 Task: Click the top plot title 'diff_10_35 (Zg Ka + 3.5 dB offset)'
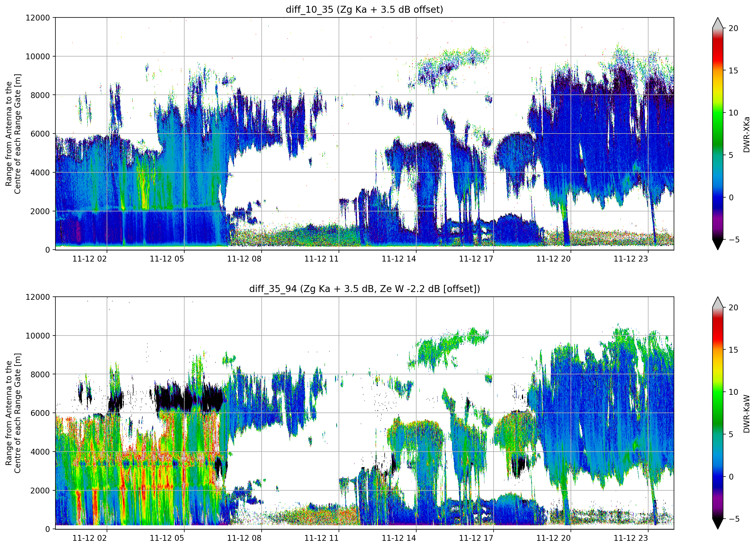[x=364, y=9]
